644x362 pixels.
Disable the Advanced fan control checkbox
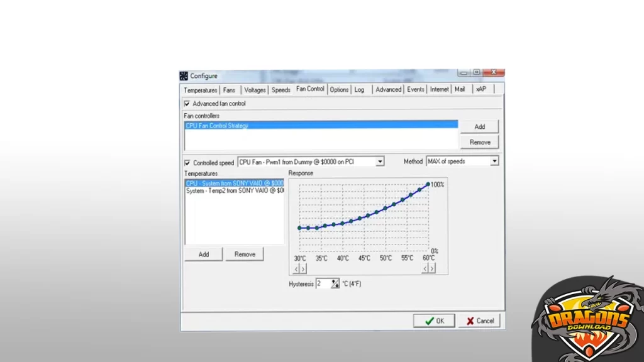[187, 103]
